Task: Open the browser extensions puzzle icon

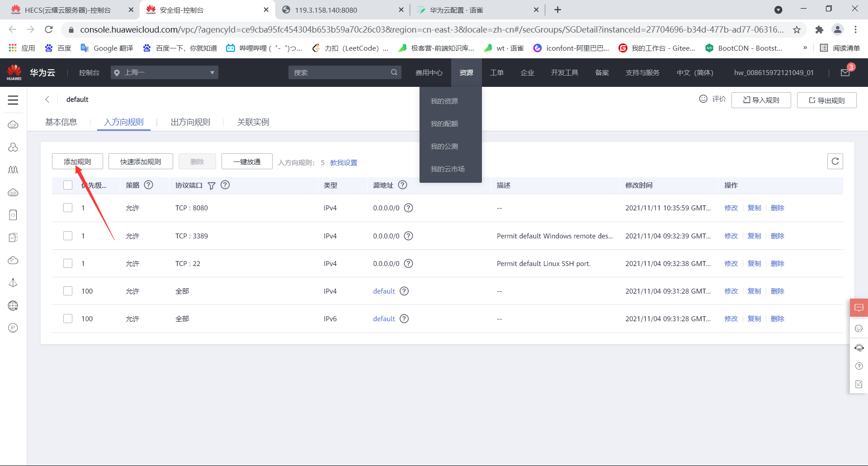Action: [819, 30]
